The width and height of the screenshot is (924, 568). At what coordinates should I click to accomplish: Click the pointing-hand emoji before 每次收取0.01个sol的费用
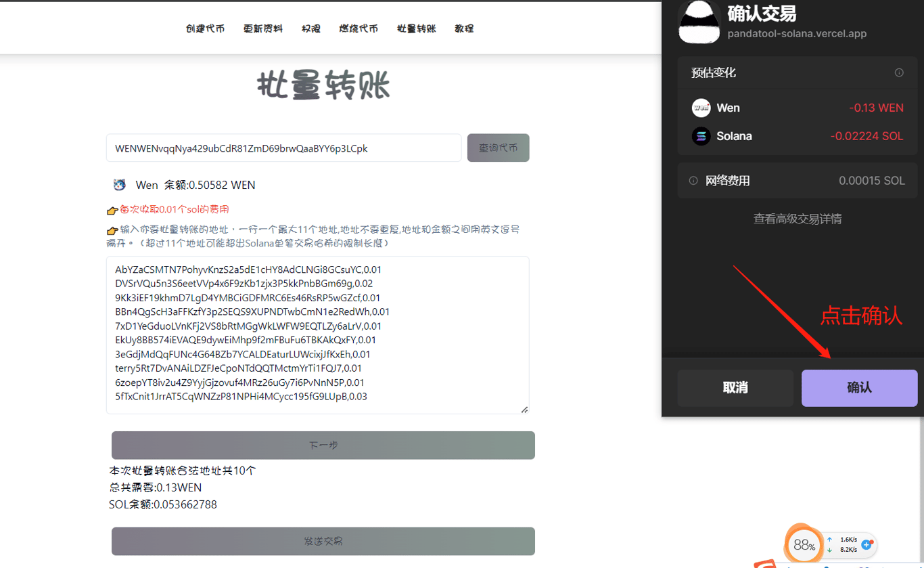113,211
